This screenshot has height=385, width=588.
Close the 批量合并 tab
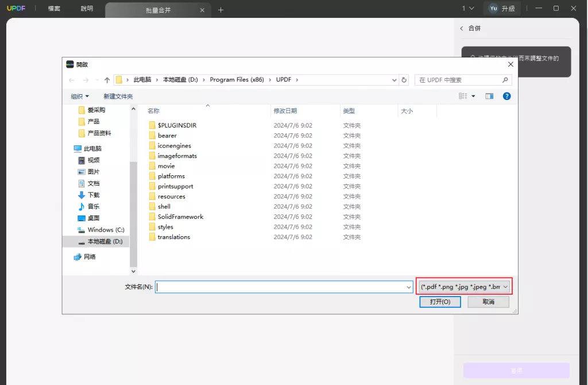[x=202, y=10]
